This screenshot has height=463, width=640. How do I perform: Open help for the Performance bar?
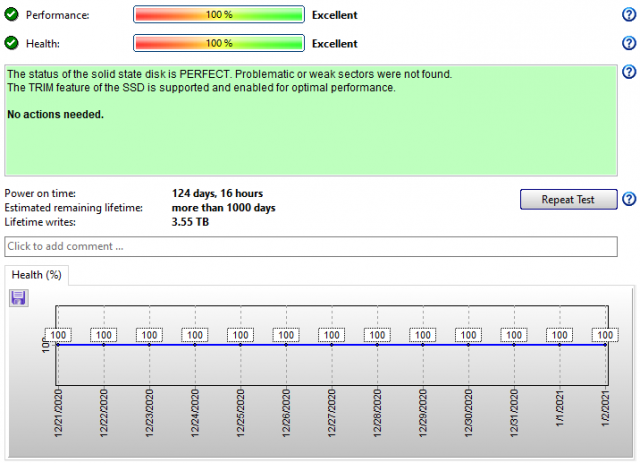click(x=629, y=15)
